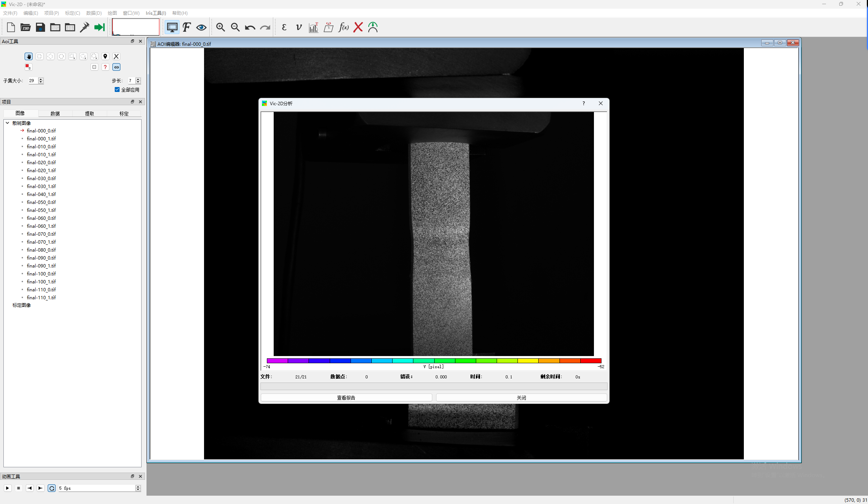The width and height of the screenshot is (868, 504).
Task: Click the 查看报告 button
Action: [x=346, y=398]
